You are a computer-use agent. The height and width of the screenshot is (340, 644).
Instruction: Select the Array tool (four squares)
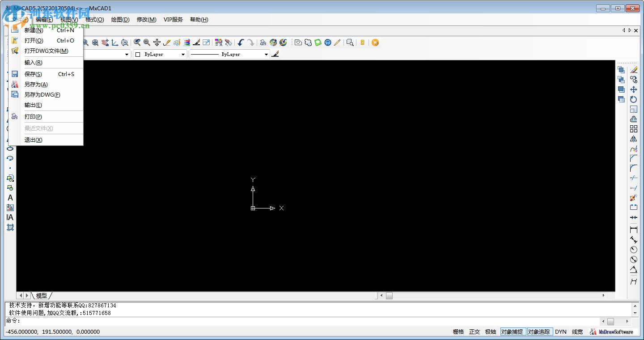634,129
